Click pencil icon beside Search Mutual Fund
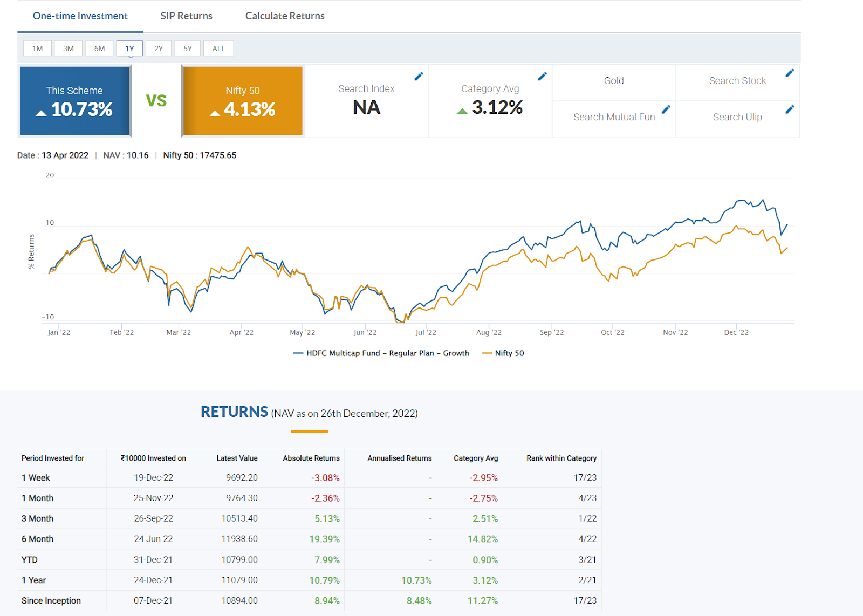The width and height of the screenshot is (863, 616). [666, 109]
